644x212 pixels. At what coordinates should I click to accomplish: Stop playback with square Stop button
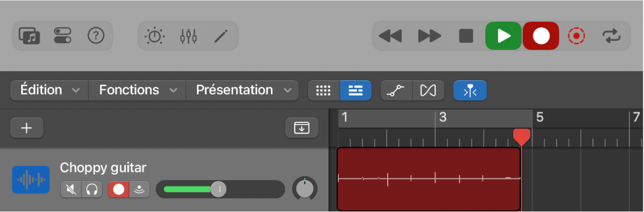point(466,36)
